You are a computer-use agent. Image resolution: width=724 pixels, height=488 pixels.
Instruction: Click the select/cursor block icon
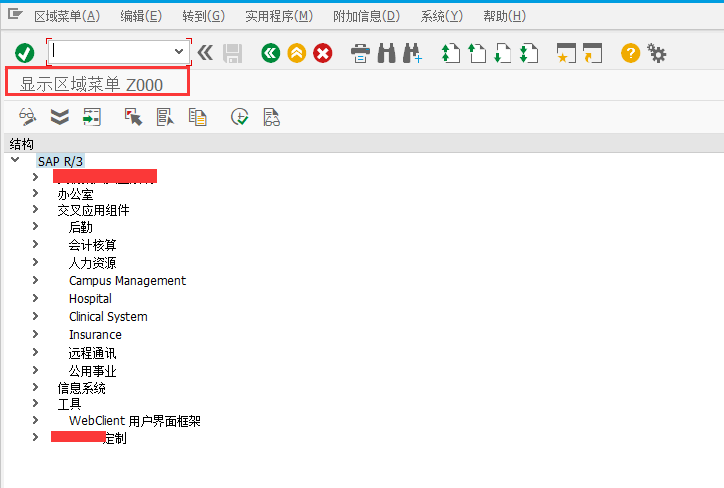(x=133, y=117)
